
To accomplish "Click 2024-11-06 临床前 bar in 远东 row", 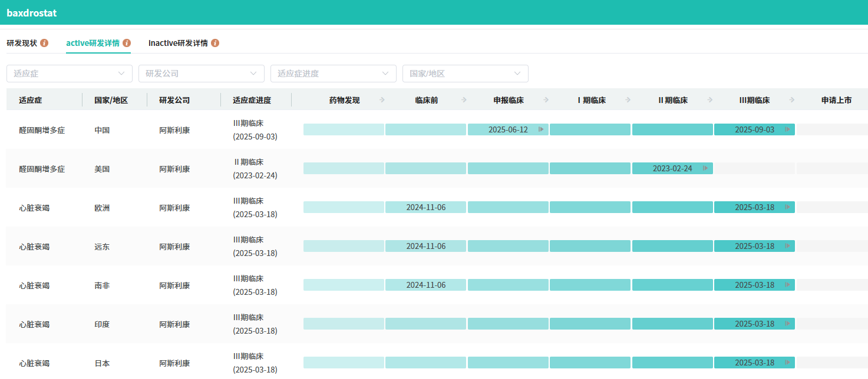I will (x=425, y=246).
